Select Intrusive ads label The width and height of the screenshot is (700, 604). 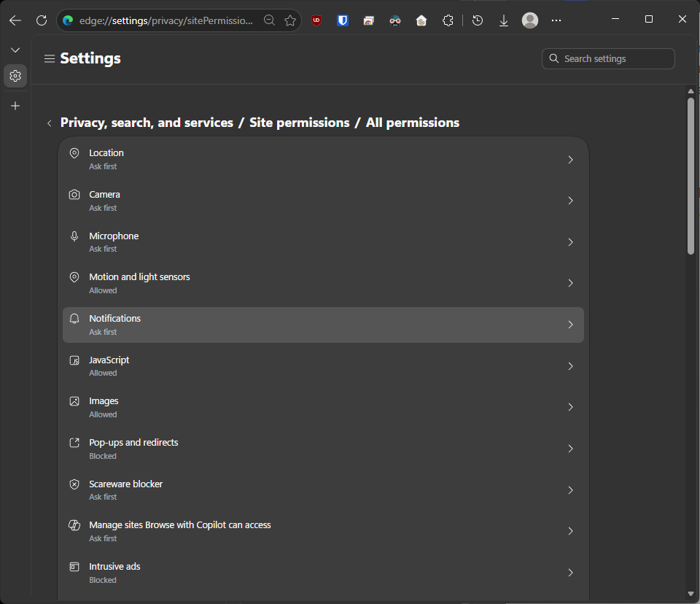pos(114,567)
